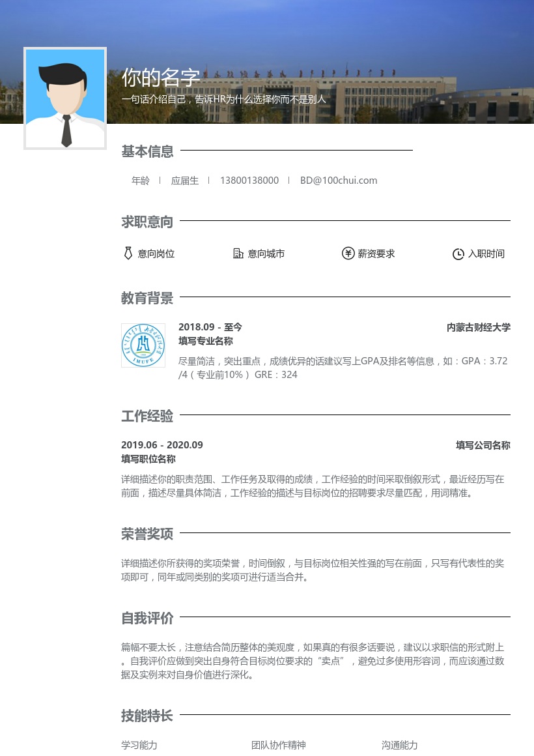The image size is (534, 756).
Task: Click the yen icon beside 薪资要求
Action: point(348,254)
